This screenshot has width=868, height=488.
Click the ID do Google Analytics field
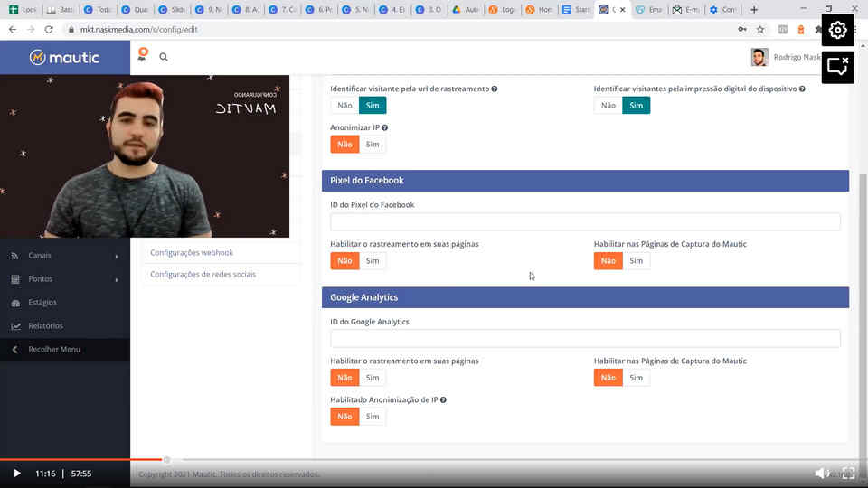[585, 339]
